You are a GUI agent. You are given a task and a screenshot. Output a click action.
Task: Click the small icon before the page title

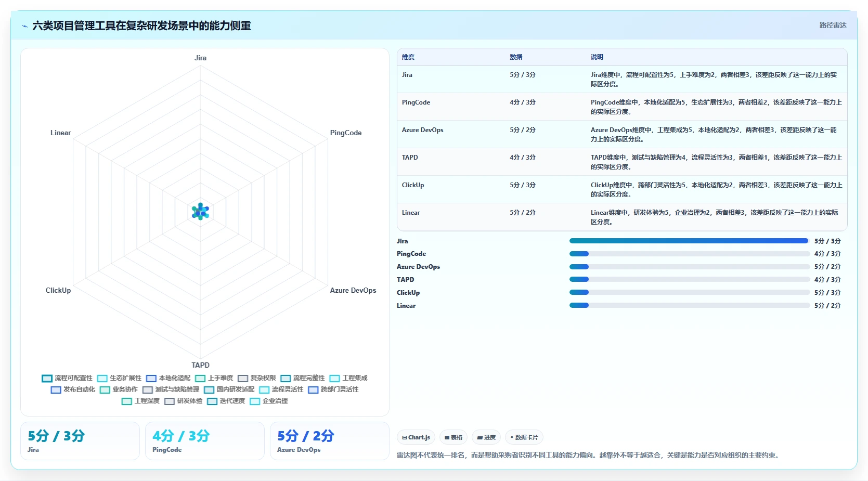pyautogui.click(x=24, y=26)
